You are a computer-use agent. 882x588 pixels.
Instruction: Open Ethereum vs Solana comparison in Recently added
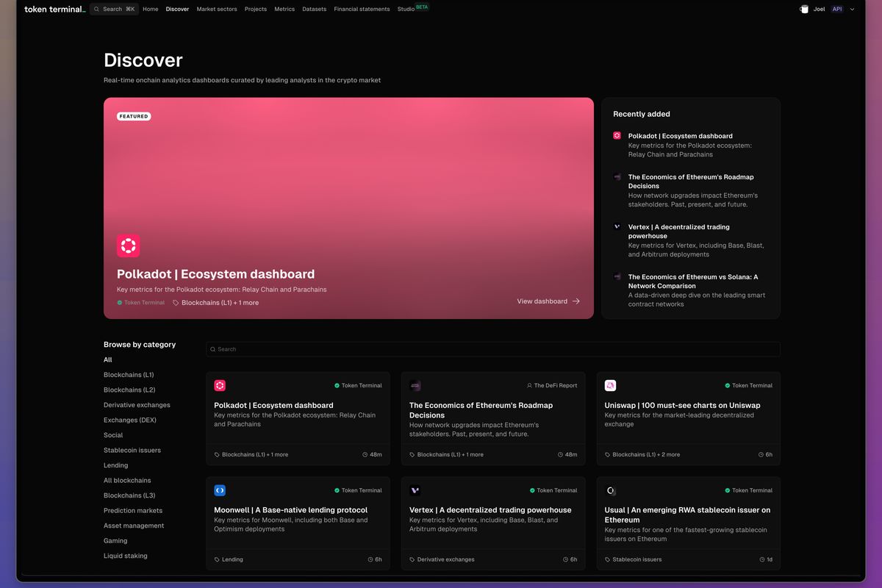tap(693, 282)
